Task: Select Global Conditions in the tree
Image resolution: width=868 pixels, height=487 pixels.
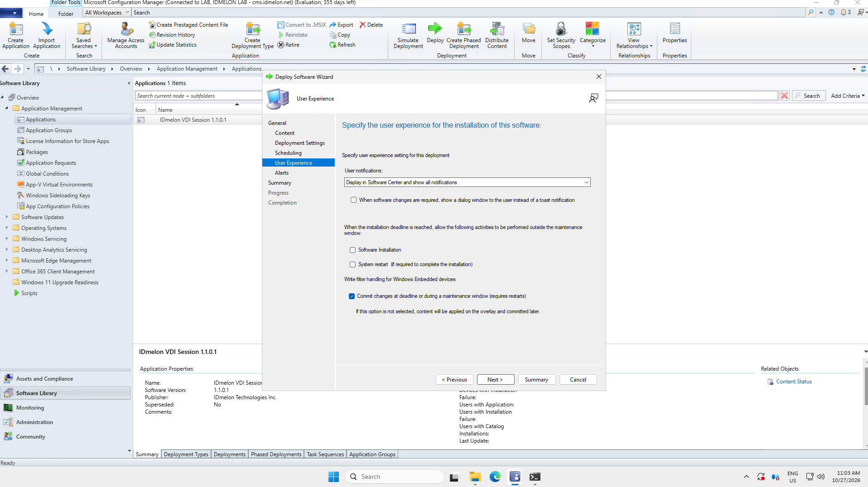Action: pos(47,174)
